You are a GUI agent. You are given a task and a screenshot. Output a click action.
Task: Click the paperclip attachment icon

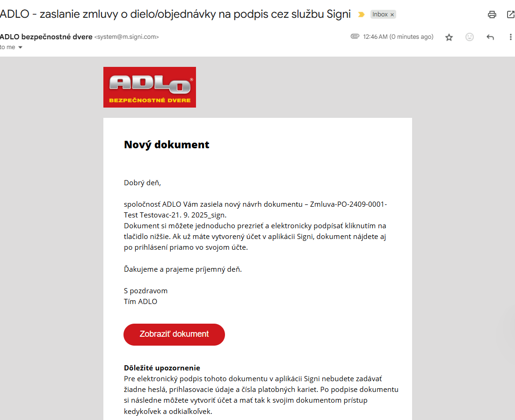pyautogui.click(x=355, y=36)
